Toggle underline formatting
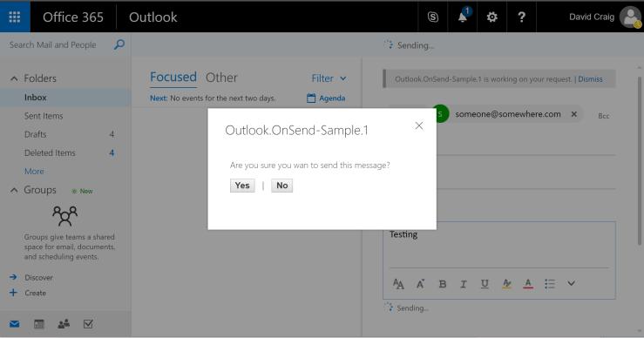 click(485, 284)
